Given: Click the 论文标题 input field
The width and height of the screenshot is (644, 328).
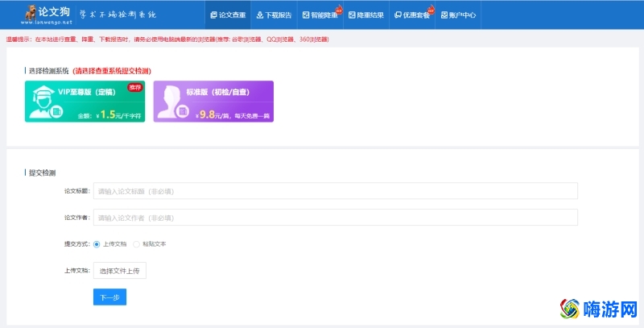Looking at the screenshot, I should click(x=336, y=191).
